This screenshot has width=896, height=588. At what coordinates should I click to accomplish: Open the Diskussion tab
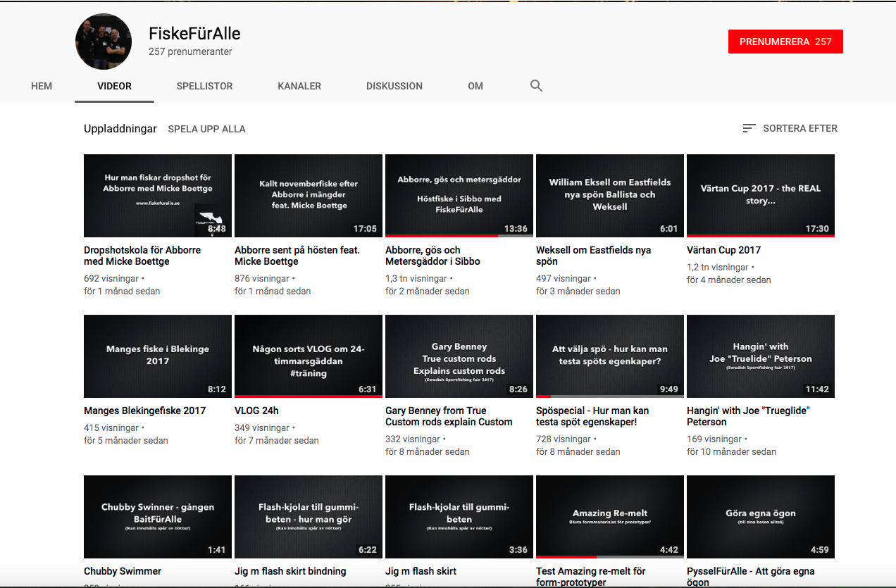coord(394,86)
